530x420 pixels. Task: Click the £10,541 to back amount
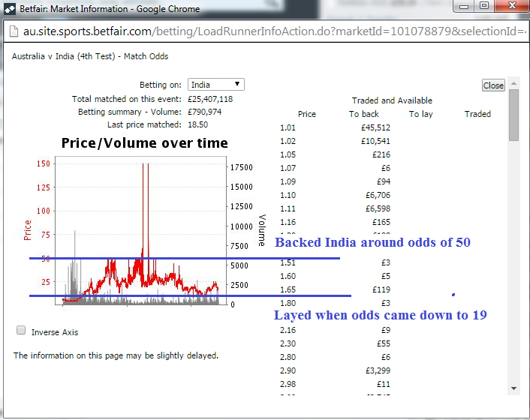click(x=375, y=141)
